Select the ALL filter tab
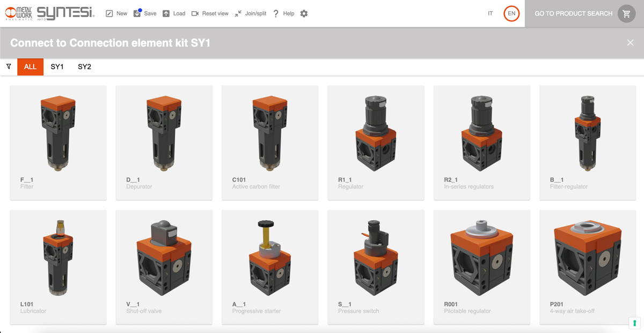 point(30,67)
